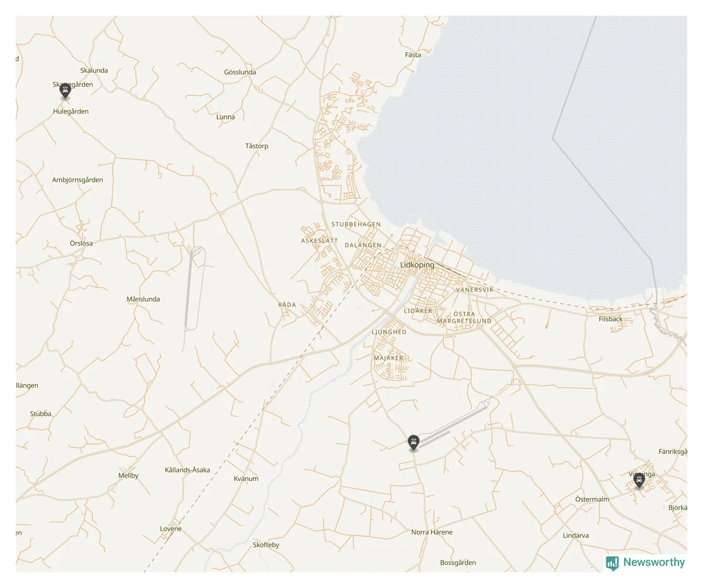Image resolution: width=703 pixels, height=588 pixels.
Task: Open the car marker at Vinninga
Action: pyautogui.click(x=638, y=480)
